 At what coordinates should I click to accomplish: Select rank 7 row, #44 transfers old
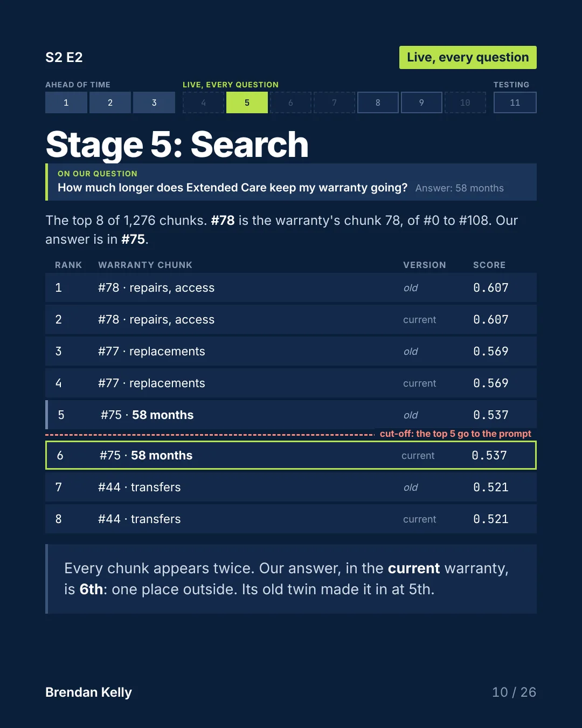click(291, 487)
